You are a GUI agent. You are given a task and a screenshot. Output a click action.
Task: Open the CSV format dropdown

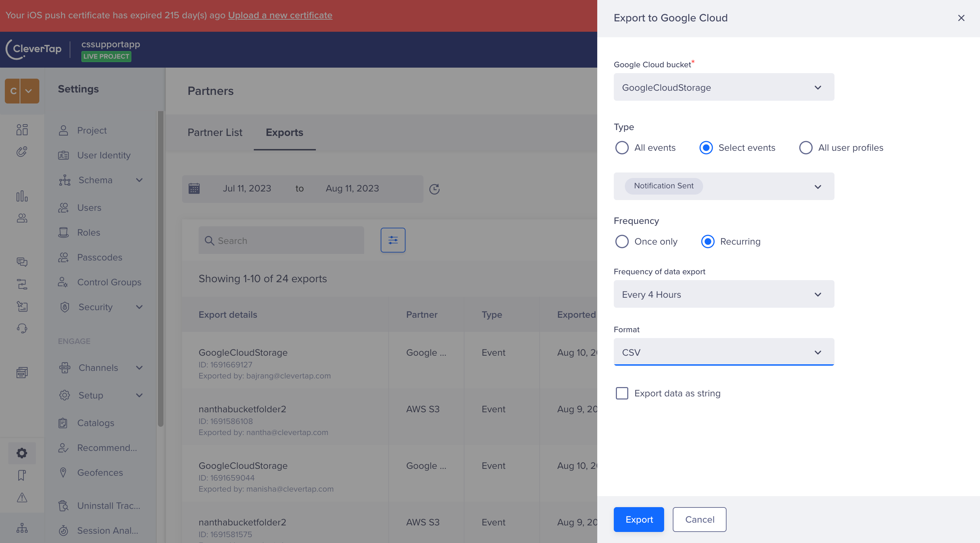[x=723, y=352]
